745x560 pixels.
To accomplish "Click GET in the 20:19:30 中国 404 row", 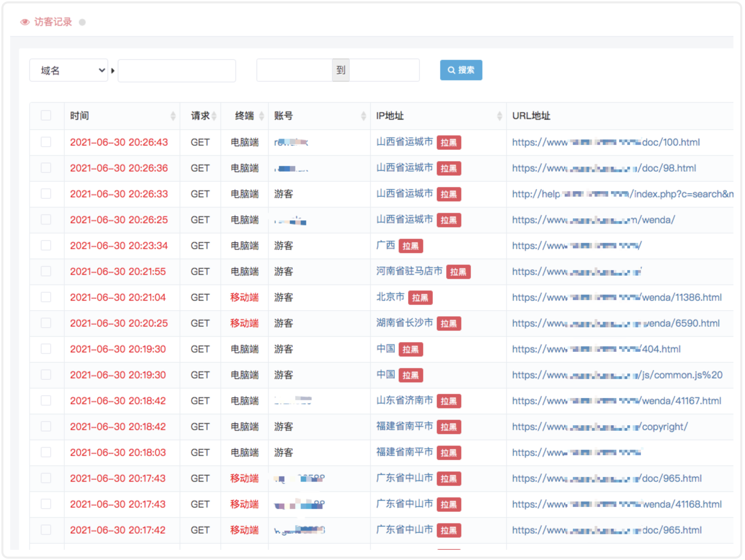I will [x=200, y=349].
